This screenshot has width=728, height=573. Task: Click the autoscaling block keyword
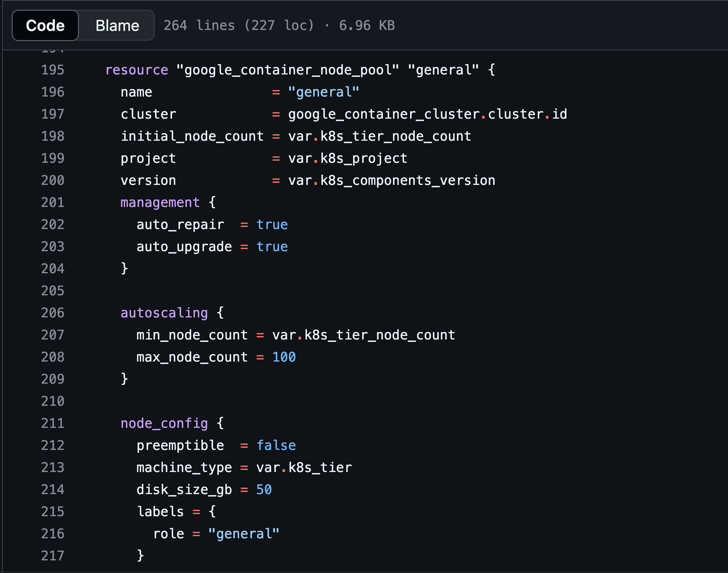point(164,312)
